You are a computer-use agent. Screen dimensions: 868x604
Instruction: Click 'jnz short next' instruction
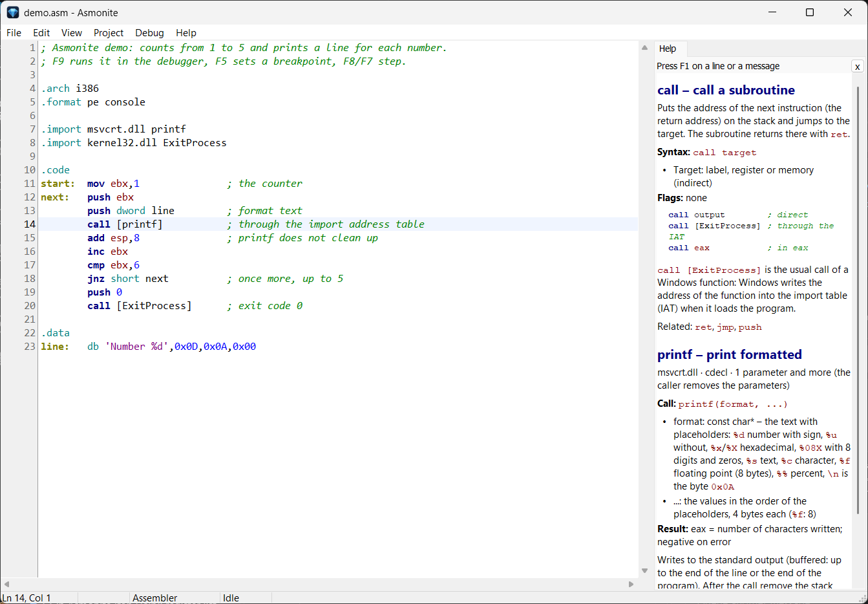(x=128, y=279)
